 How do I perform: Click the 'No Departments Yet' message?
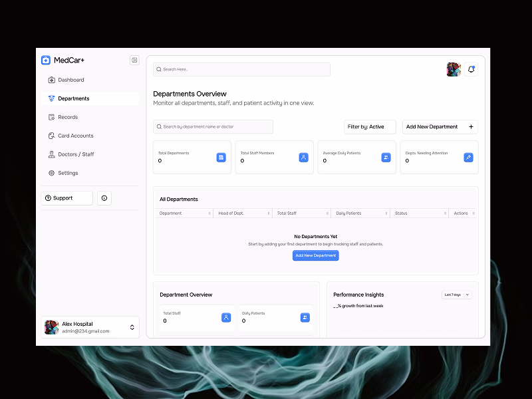(x=315, y=237)
